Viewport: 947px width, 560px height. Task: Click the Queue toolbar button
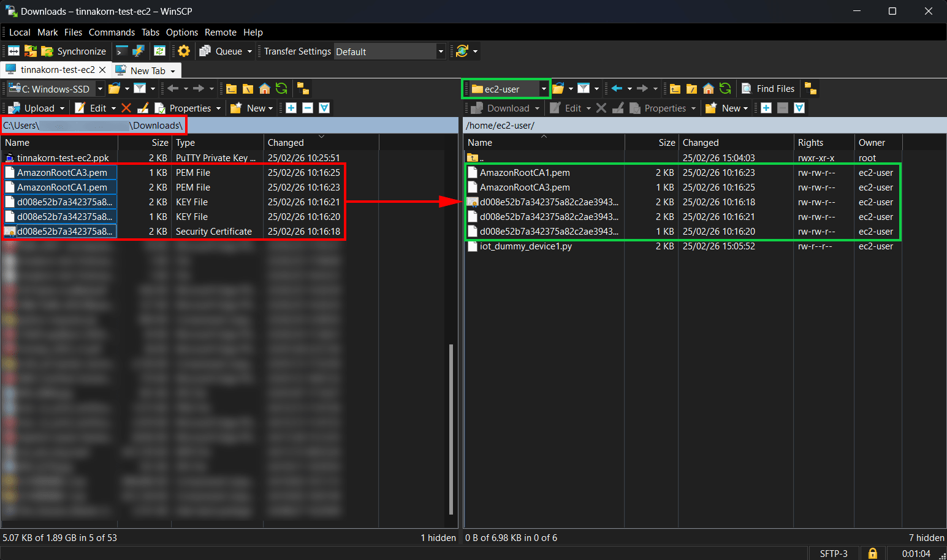click(221, 51)
